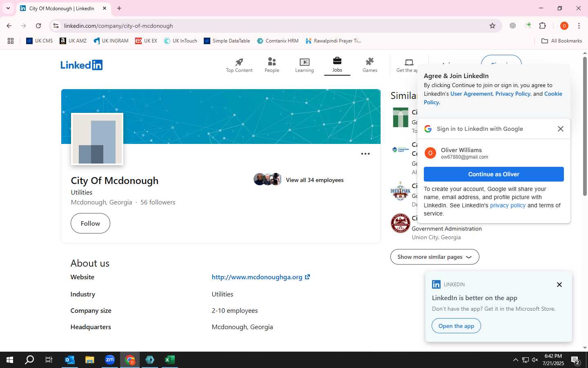
Task: Open the Windows Start menu
Action: pyautogui.click(x=10, y=360)
